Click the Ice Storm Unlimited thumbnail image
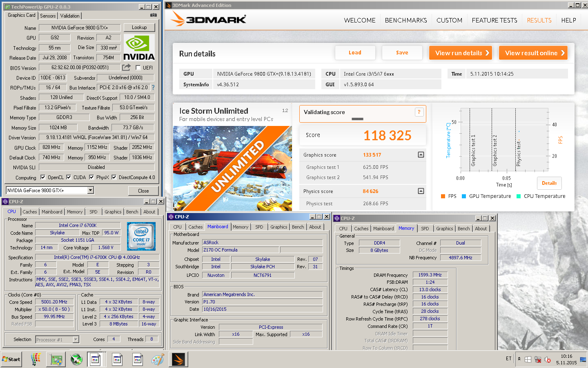588x368 pixels. [x=232, y=168]
